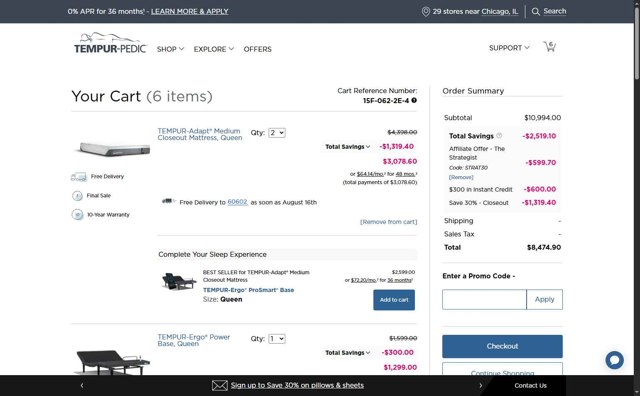Open the SHOP menu
This screenshot has width=640, height=396.
click(x=170, y=49)
